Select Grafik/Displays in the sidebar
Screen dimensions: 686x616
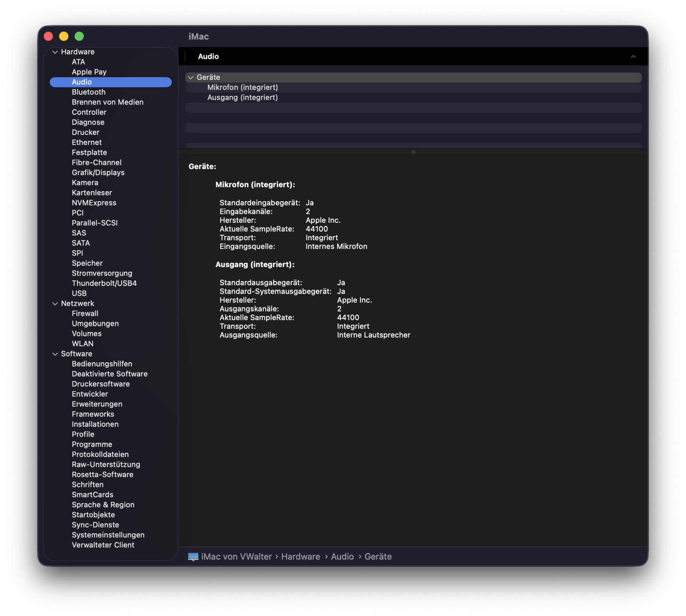[98, 173]
